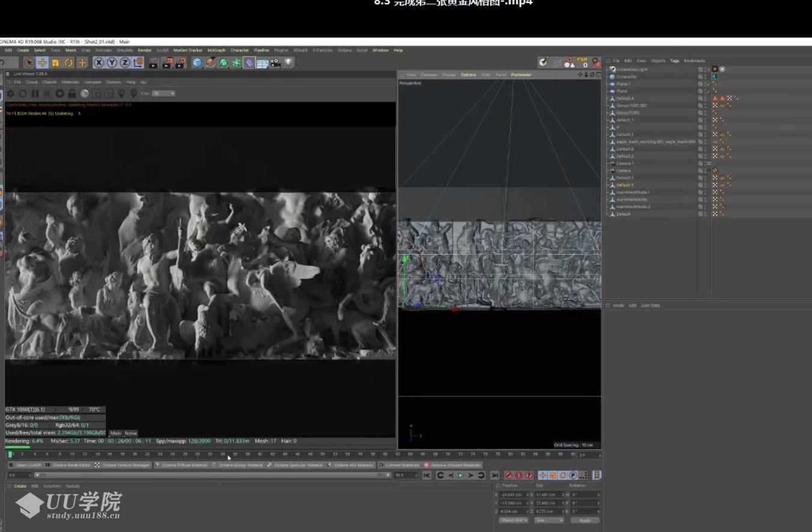Add a light object from toolbar
Image resolution: width=812 pixels, height=532 pixels.
click(x=289, y=63)
